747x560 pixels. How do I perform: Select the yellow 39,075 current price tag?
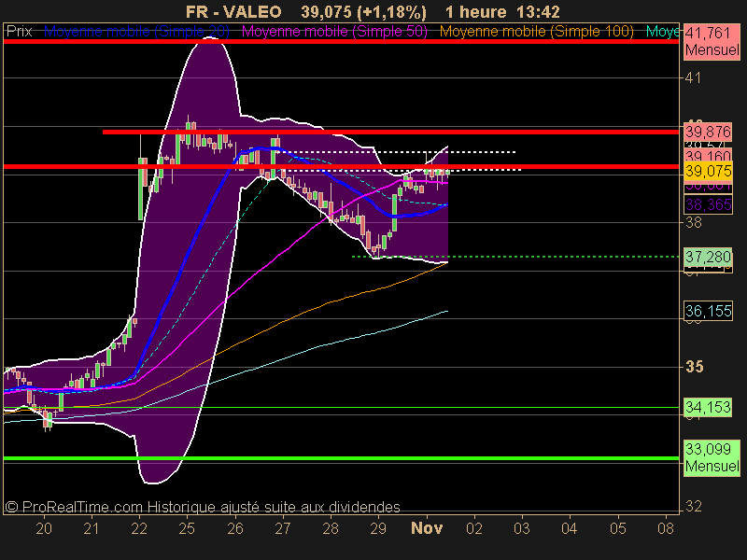[x=708, y=171]
